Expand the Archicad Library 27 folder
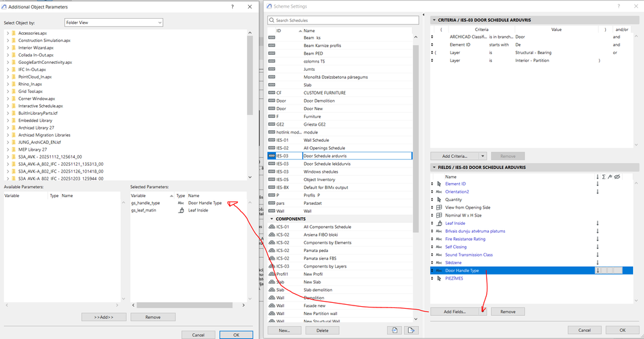 (8, 128)
